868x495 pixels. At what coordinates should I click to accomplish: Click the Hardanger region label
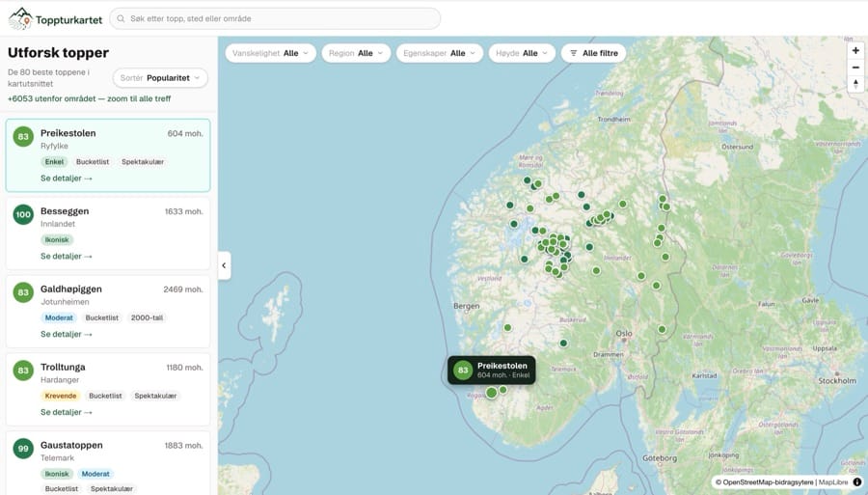tap(60, 380)
